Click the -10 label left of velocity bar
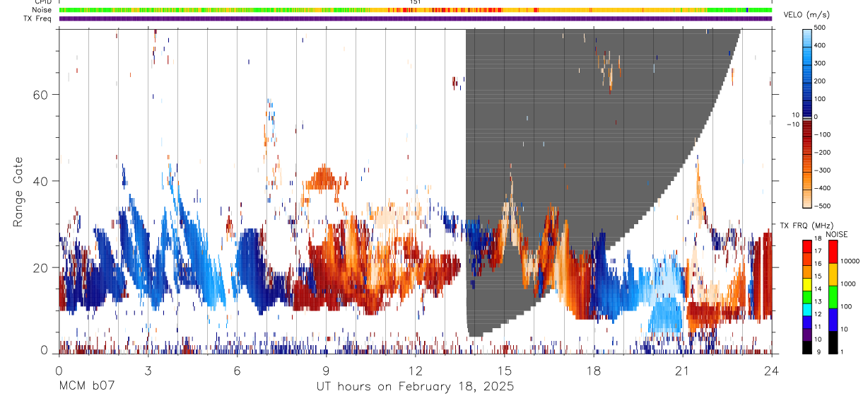Image resolution: width=868 pixels, height=401 pixels. [x=792, y=124]
